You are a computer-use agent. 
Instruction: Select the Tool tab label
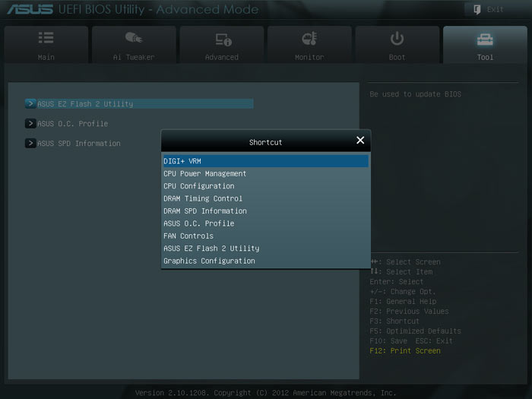[485, 57]
